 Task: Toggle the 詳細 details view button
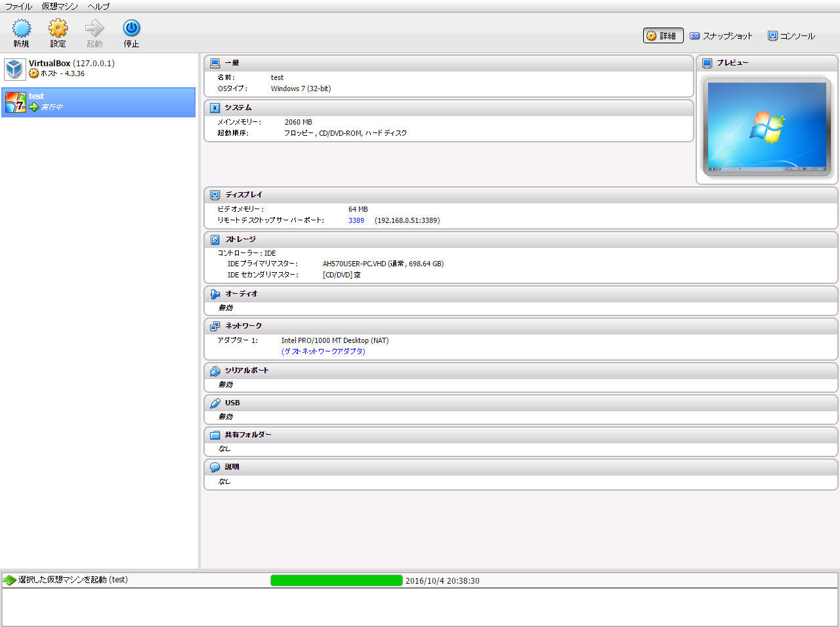pyautogui.click(x=663, y=36)
